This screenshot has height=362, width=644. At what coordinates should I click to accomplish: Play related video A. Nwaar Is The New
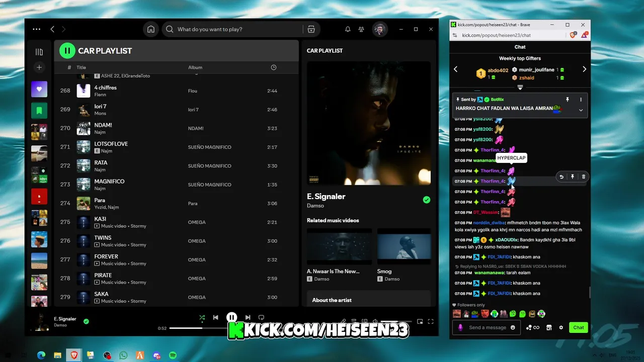[x=339, y=246]
